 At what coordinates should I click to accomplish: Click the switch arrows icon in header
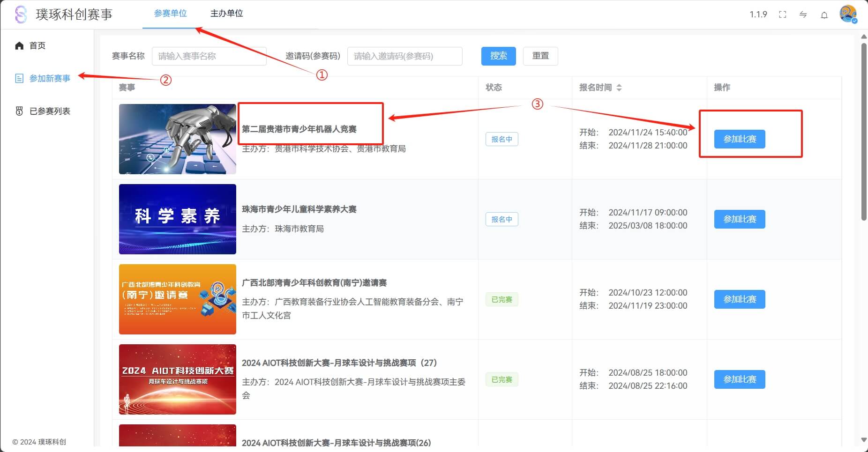(803, 15)
